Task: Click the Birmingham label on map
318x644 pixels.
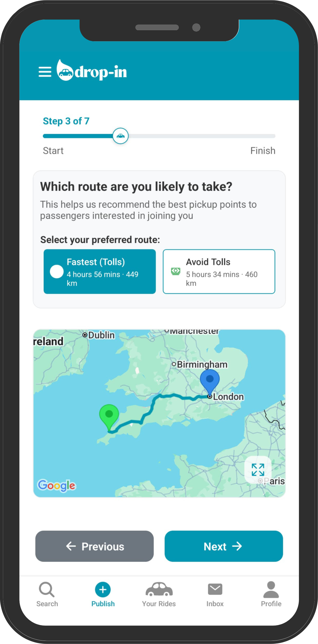Action: [x=202, y=364]
